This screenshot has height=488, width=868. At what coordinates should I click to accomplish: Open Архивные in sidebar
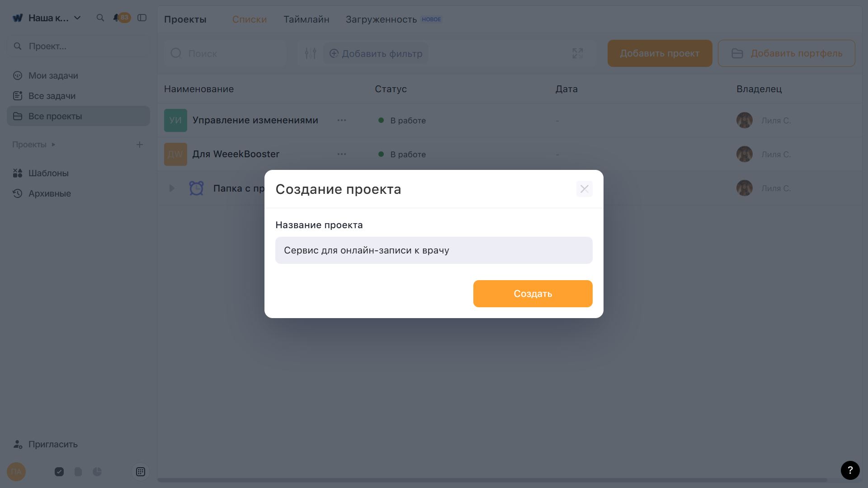[78, 193]
